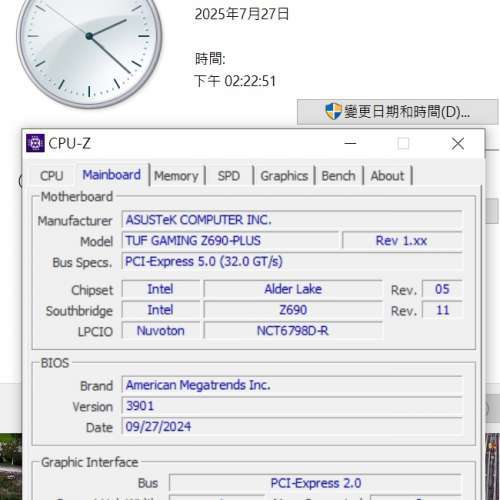Open the CPU tab
The width and height of the screenshot is (500, 500).
52,176
